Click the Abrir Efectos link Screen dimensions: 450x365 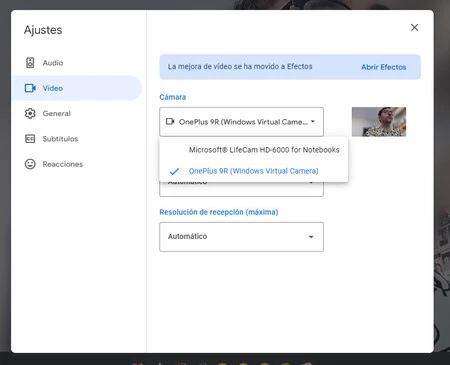384,67
